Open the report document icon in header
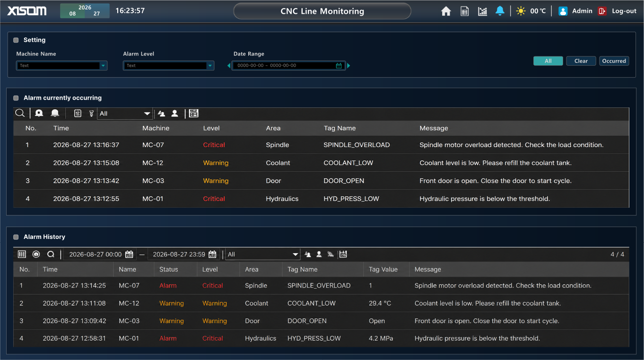Viewport: 644px width, 360px height. tap(464, 11)
